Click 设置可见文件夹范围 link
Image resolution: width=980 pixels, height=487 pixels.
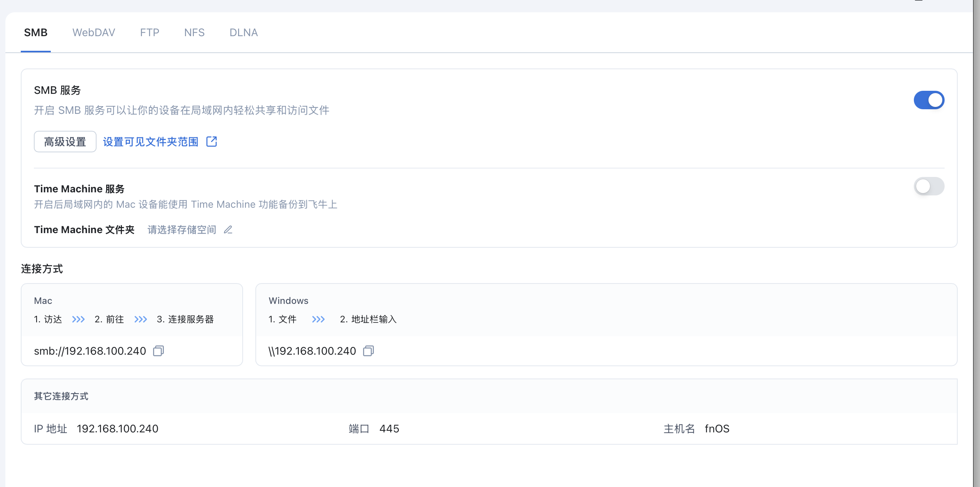tap(151, 142)
